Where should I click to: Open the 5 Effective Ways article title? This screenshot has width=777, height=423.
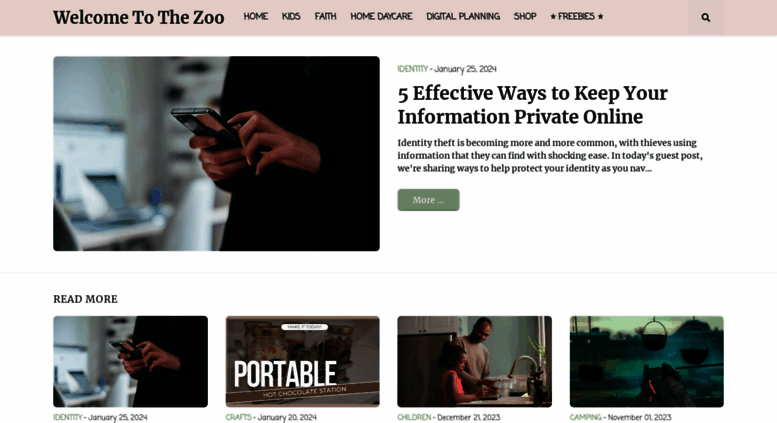[x=532, y=105]
